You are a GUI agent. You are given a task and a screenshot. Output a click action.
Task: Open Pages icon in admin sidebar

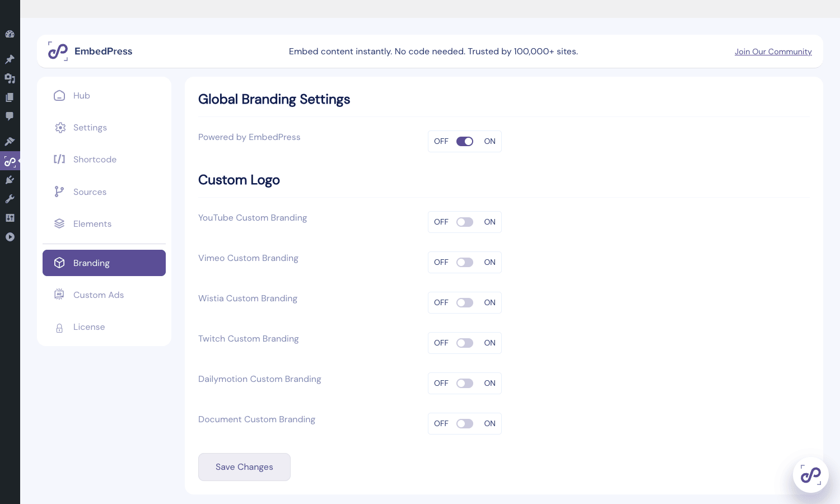coord(10,97)
